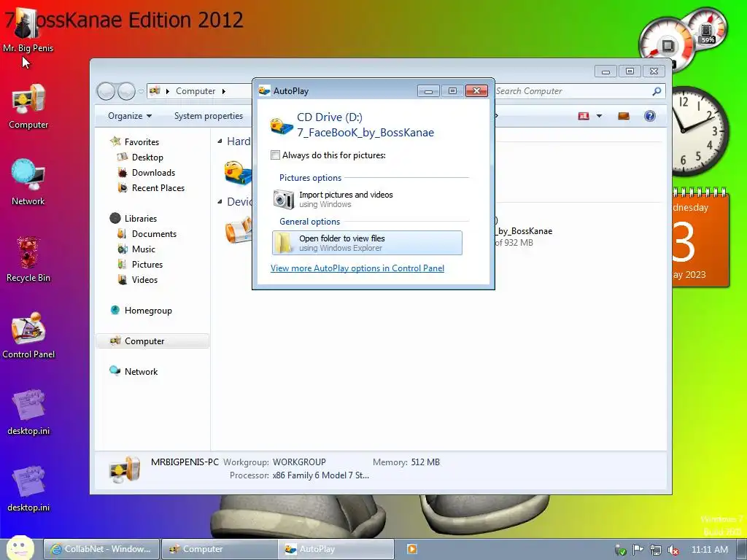The width and height of the screenshot is (747, 560).
Task: Click the WORKGROUP value in details pane
Action: (299, 462)
